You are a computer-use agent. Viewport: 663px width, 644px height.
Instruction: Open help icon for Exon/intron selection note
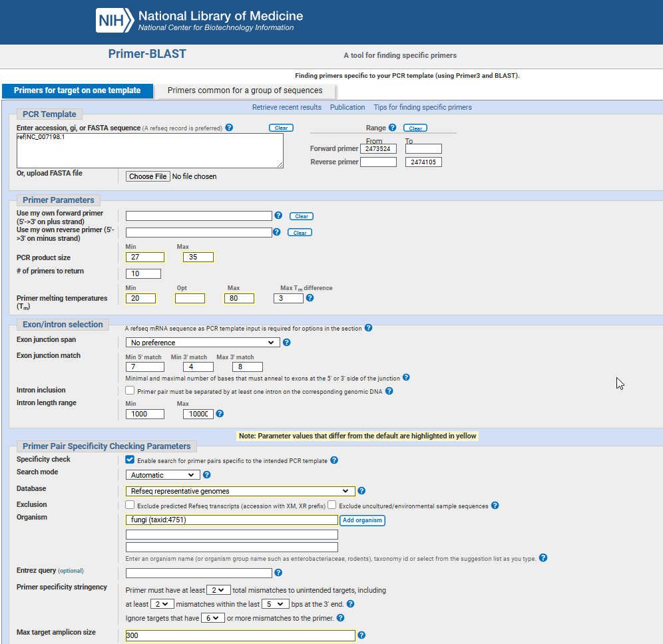[369, 328]
